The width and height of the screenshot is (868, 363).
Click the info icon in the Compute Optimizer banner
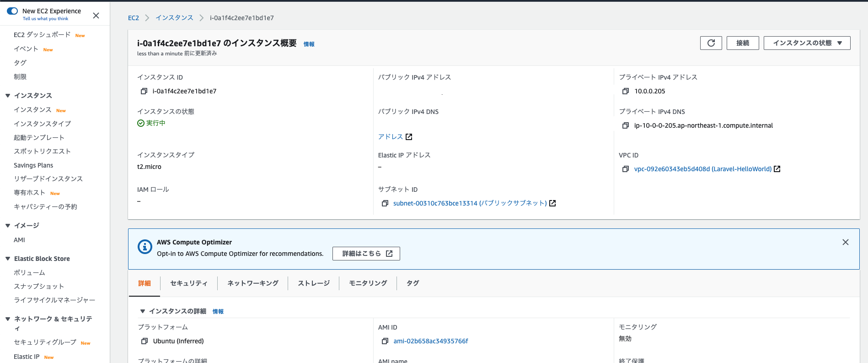(145, 247)
